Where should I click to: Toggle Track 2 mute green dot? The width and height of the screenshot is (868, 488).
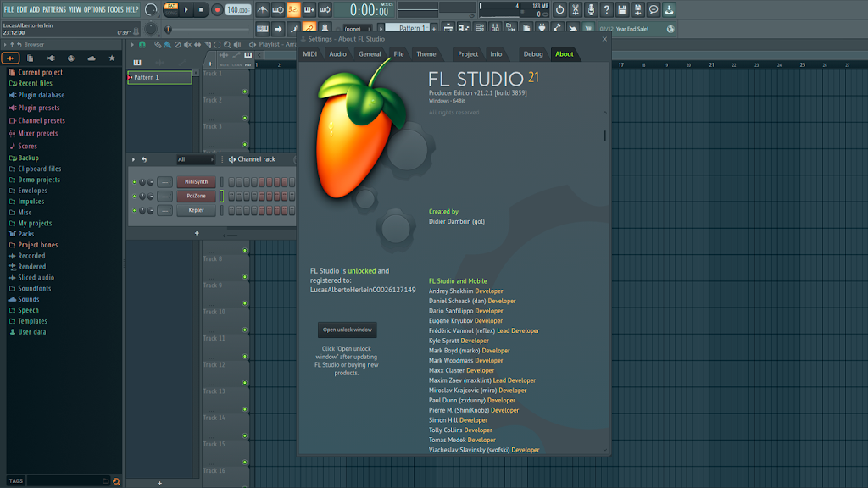pos(245,118)
